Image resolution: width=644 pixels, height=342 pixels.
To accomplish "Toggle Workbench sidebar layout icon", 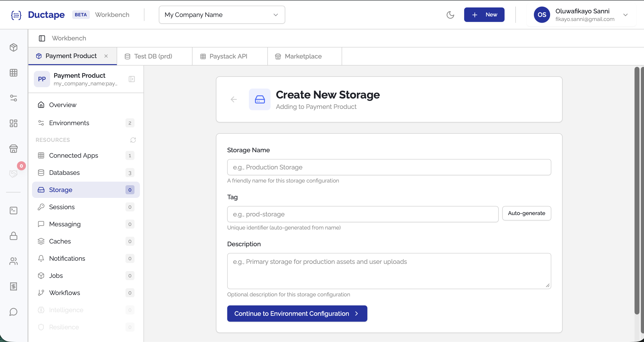I will tap(42, 38).
